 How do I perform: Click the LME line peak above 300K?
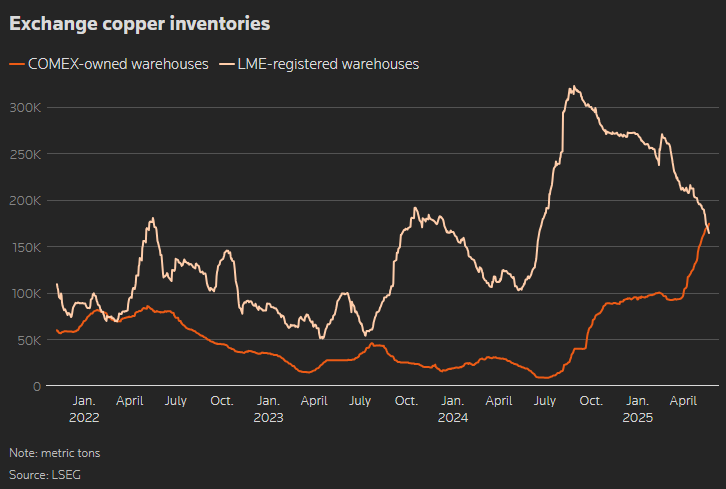point(572,87)
